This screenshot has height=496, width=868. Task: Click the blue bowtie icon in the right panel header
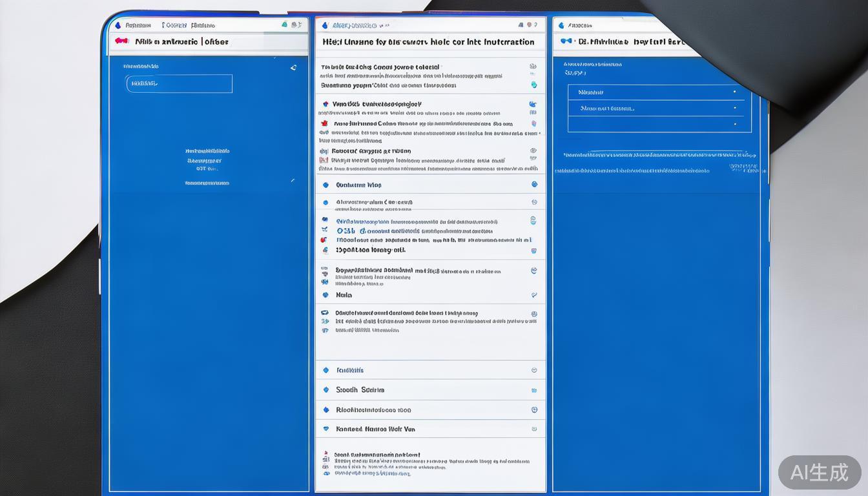point(566,41)
